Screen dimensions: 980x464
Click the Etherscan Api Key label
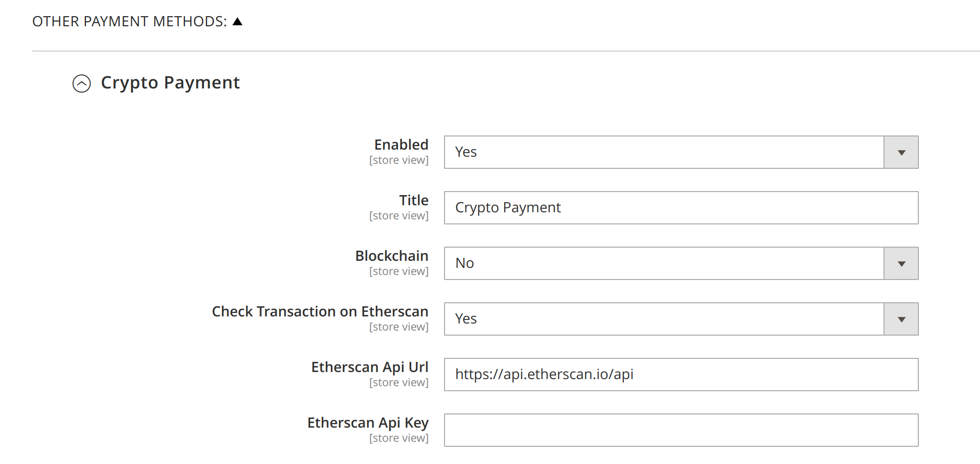[x=368, y=423]
